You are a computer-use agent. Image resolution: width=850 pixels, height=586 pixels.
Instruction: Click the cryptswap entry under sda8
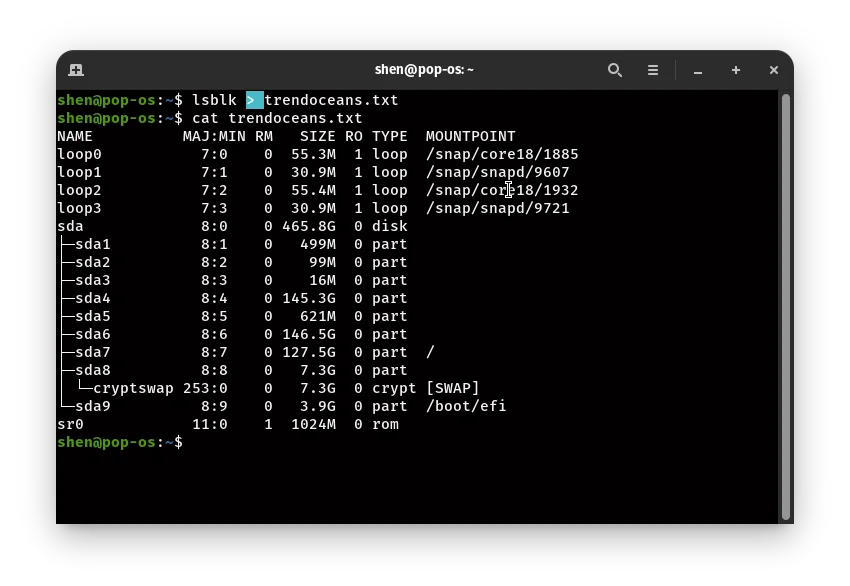pos(133,388)
